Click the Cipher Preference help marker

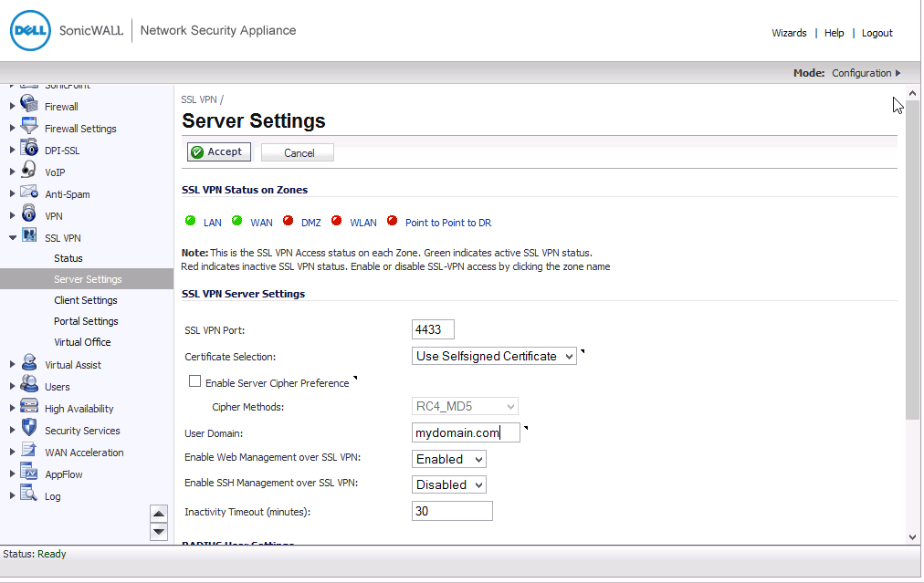(x=355, y=378)
